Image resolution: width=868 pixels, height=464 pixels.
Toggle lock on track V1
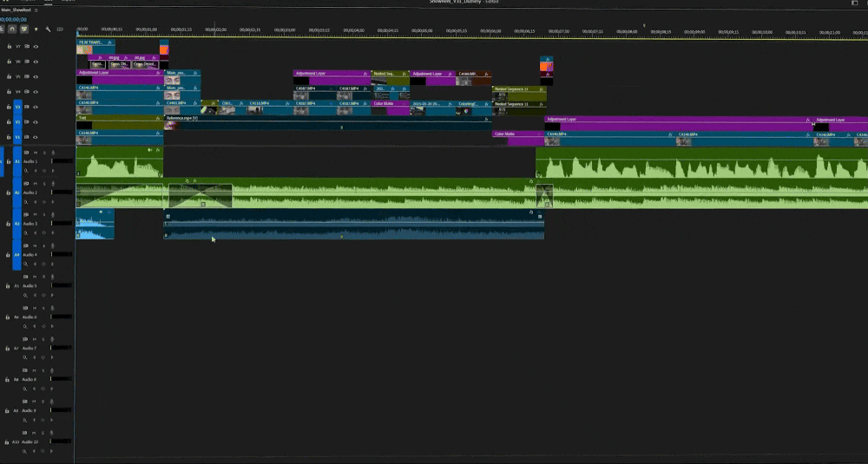(x=9, y=137)
